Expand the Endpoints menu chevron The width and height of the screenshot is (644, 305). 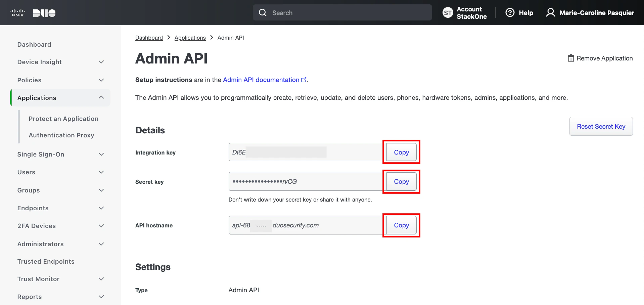101,208
